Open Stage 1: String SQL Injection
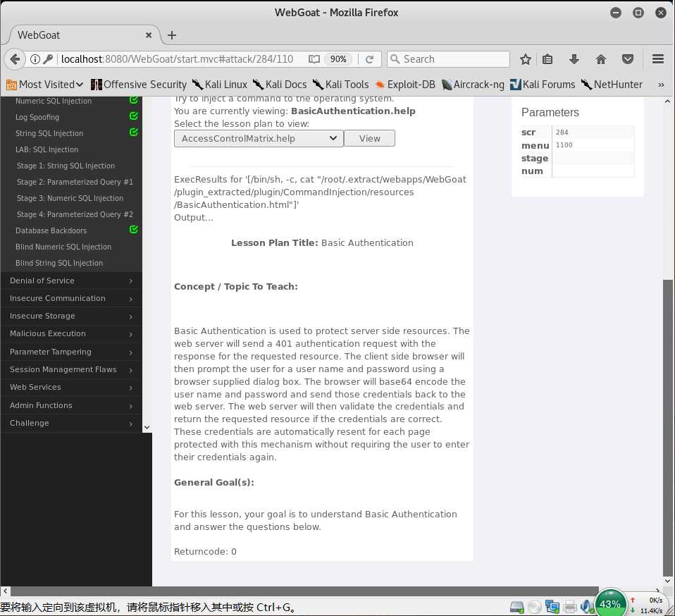Image resolution: width=675 pixels, height=616 pixels. coord(66,166)
